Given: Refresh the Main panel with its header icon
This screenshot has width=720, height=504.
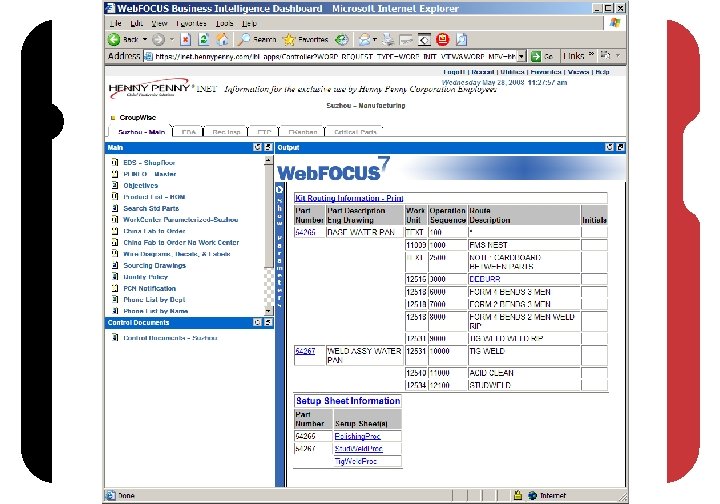Looking at the screenshot, I should point(258,147).
